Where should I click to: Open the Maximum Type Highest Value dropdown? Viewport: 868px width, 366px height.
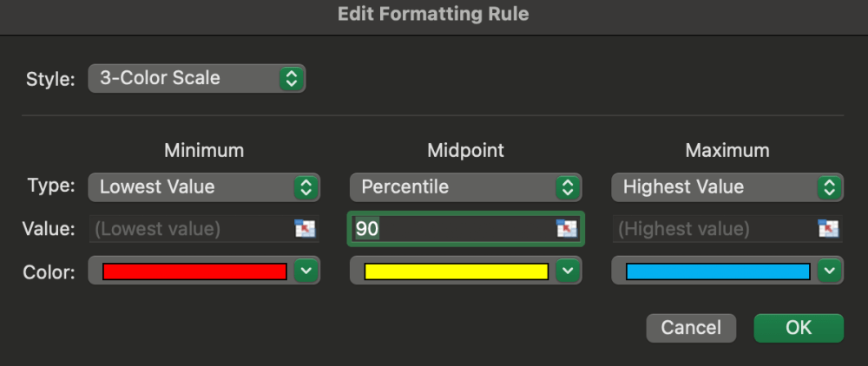tap(727, 186)
